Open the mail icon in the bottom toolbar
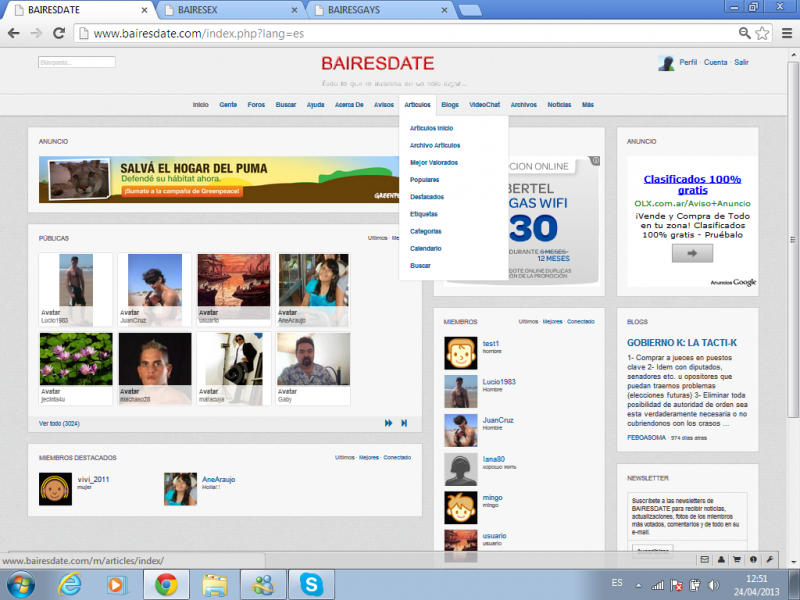The height and width of the screenshot is (600, 800). click(705, 560)
